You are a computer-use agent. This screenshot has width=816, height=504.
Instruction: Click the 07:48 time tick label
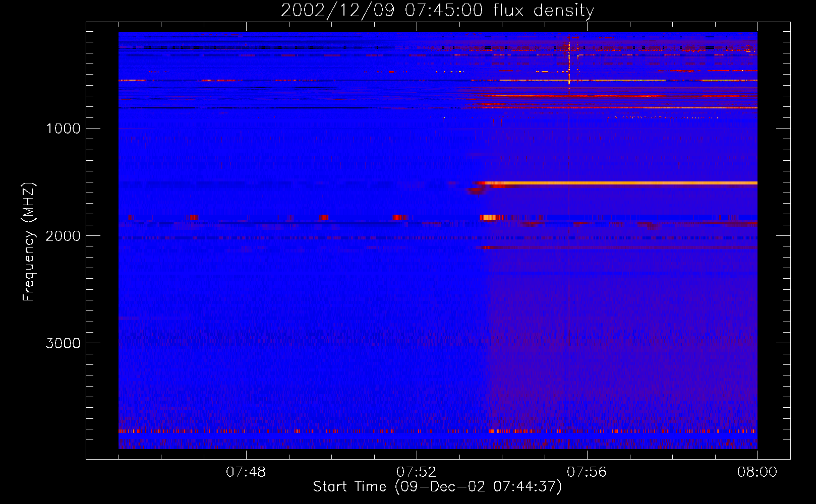(x=246, y=472)
